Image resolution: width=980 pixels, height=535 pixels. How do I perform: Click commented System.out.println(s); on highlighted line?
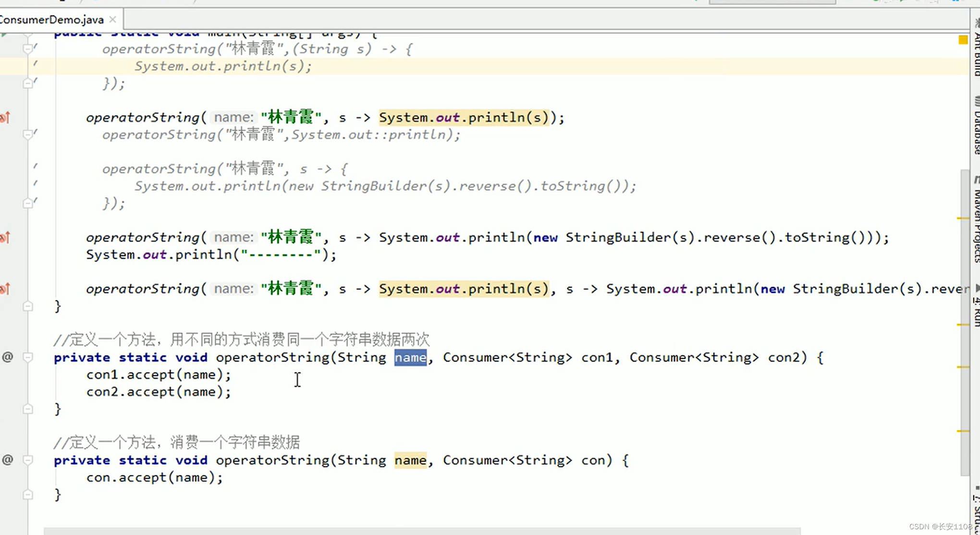pos(223,66)
